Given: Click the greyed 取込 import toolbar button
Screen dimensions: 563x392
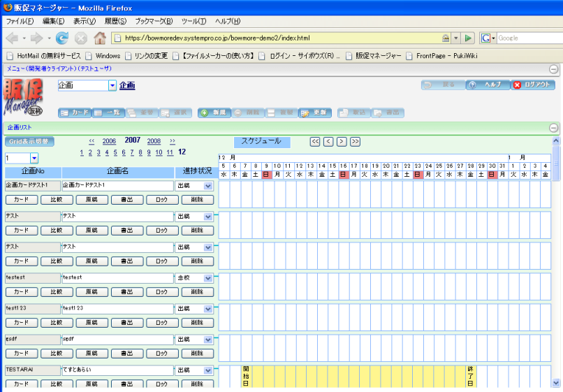Looking at the screenshot, I should [354, 112].
